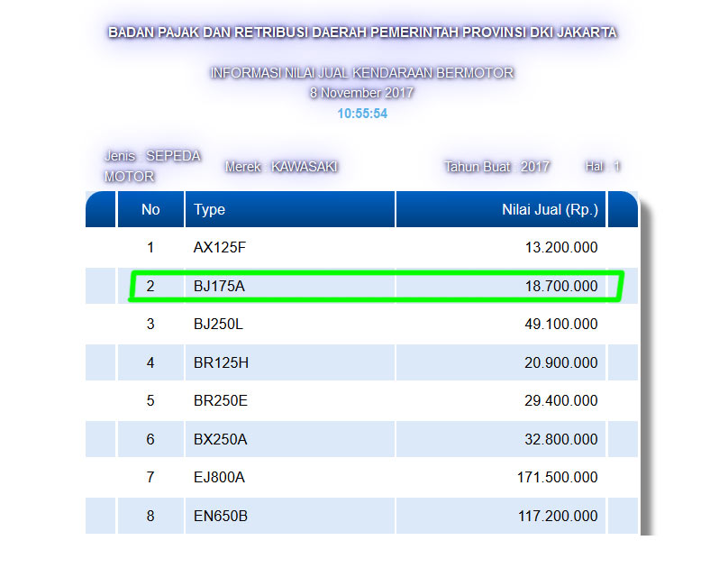Viewport: 728px width, 577px height.
Task: Click the Tahun Buat : 2017 label
Action: pyautogui.click(x=496, y=166)
